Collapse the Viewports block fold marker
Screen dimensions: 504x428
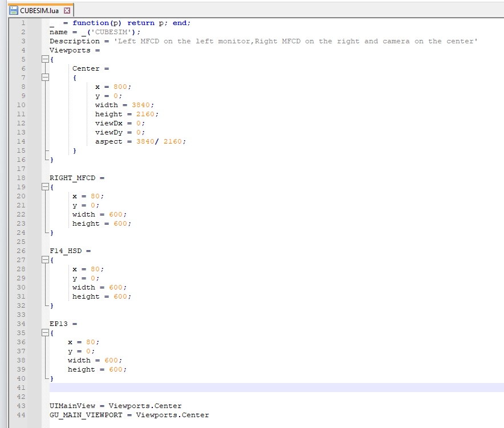pyautogui.click(x=45, y=59)
